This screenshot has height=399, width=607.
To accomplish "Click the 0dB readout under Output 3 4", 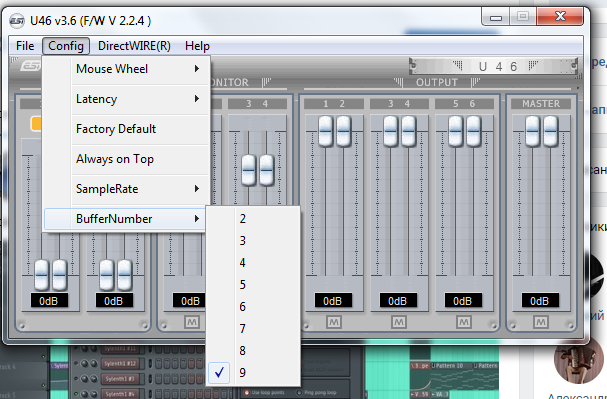I will [398, 301].
